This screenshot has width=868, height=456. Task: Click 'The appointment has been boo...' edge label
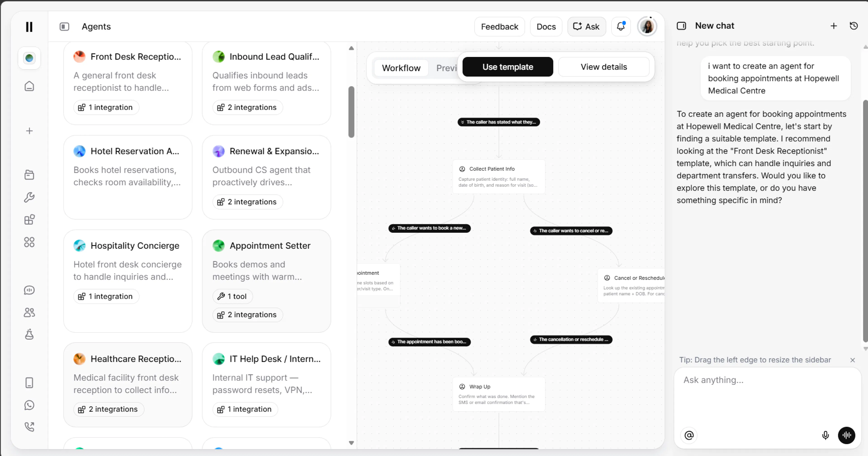pyautogui.click(x=429, y=342)
